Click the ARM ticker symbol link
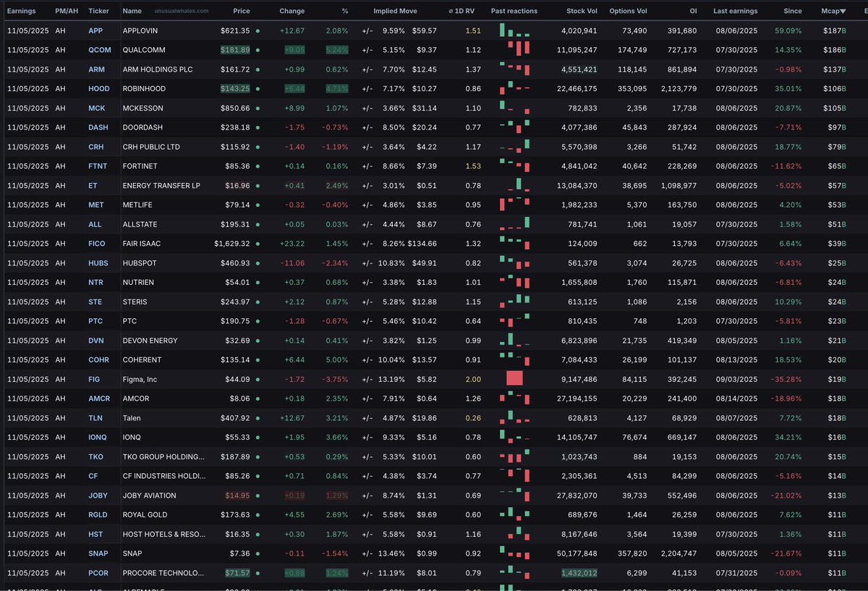Viewport: 868px width, 591px height. click(96, 69)
